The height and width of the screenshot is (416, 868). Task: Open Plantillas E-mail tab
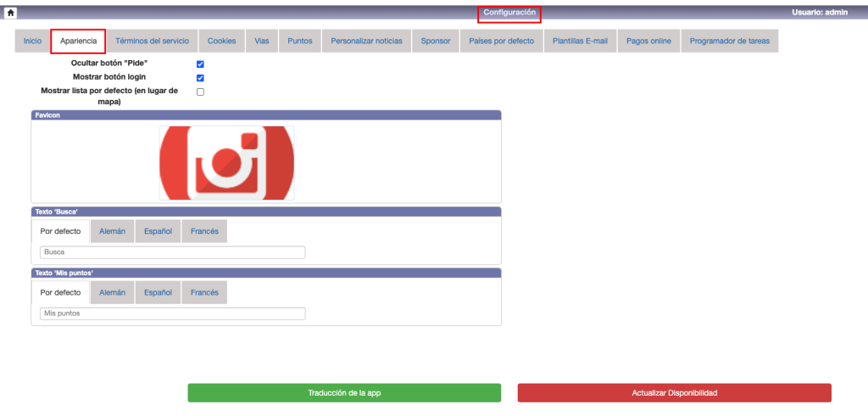(580, 42)
